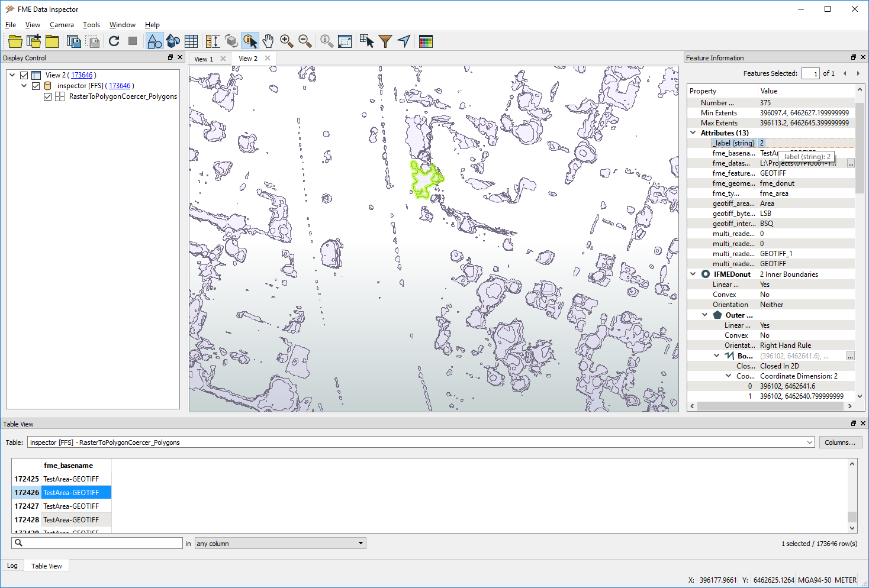Viewport: 869px width, 588px height.
Task: Toggle the View 2 checkbox
Action: click(24, 75)
